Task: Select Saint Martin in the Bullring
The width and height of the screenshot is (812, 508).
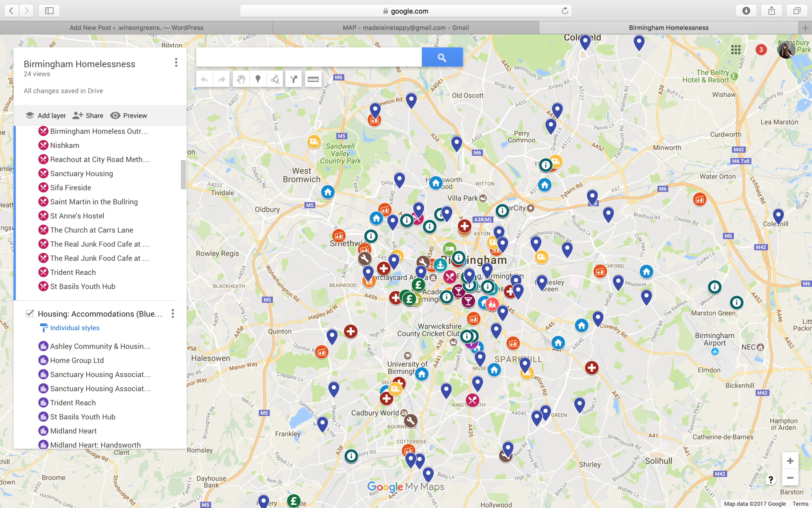Action: (94, 202)
